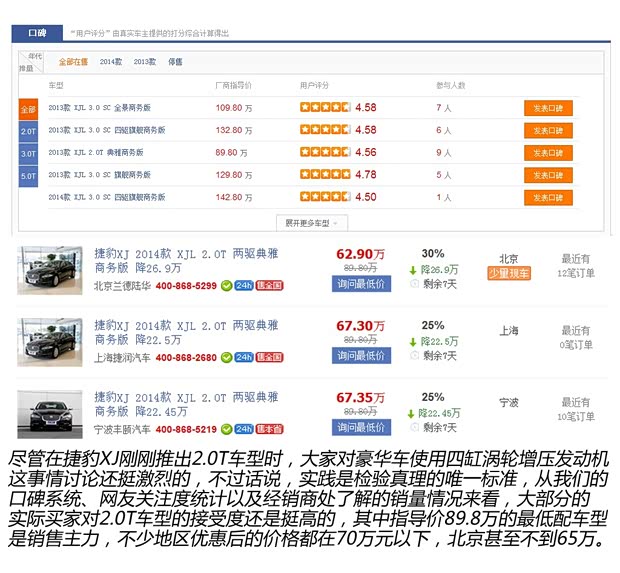Click the 24h badge of 北京兰德陆华

pos(244,286)
